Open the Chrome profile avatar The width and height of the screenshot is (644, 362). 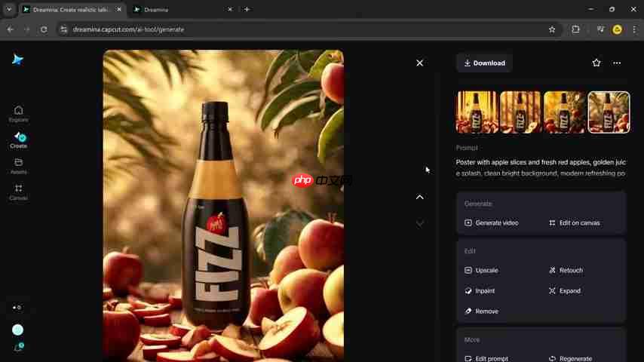pyautogui.click(x=617, y=29)
